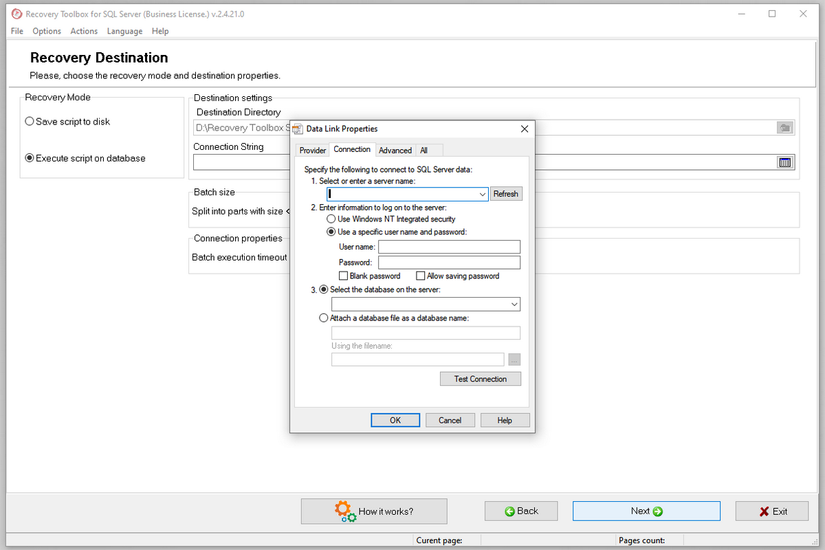The height and width of the screenshot is (550, 825).
Task: Focus the Password field
Action: pyautogui.click(x=449, y=262)
